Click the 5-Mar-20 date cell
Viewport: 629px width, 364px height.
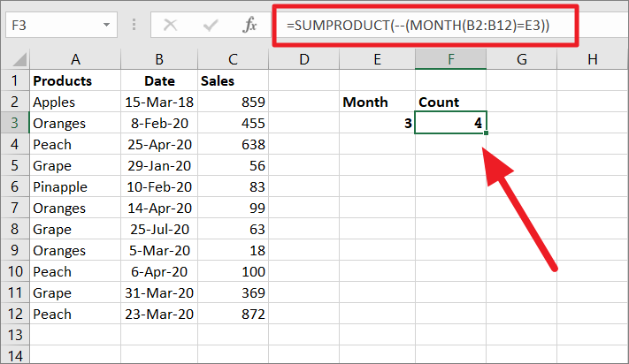(x=159, y=250)
